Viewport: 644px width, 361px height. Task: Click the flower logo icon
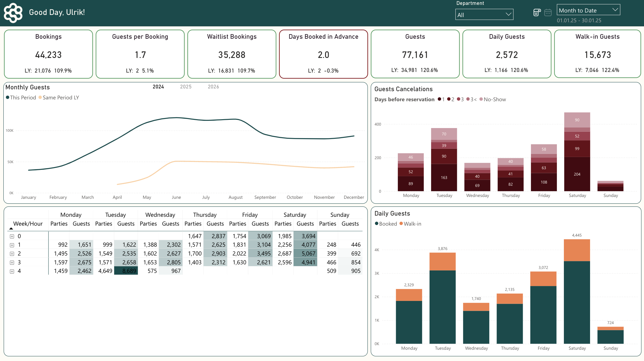(x=13, y=13)
